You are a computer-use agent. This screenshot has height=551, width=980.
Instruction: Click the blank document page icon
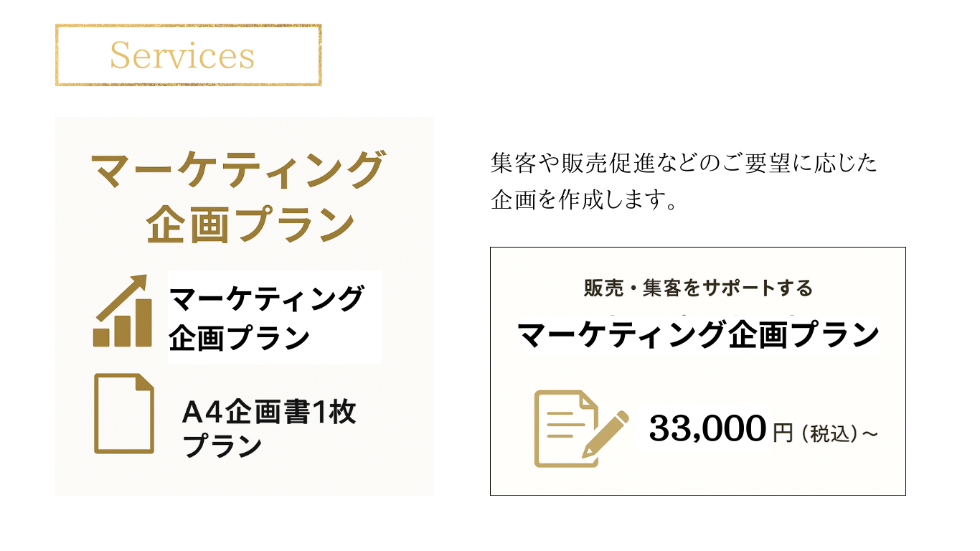[124, 414]
